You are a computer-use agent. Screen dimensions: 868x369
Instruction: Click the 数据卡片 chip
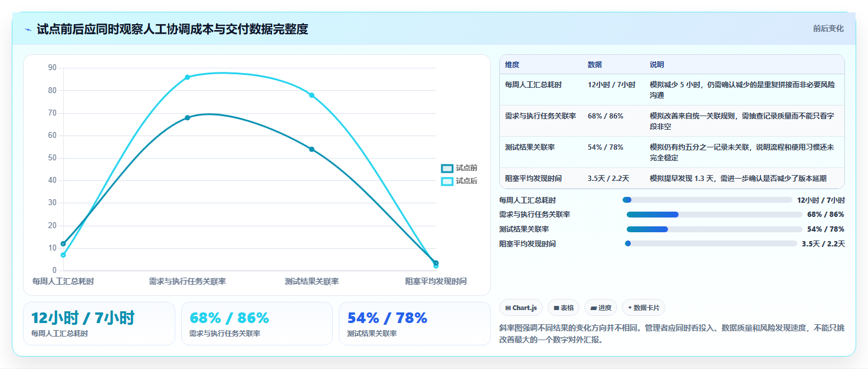[644, 308]
